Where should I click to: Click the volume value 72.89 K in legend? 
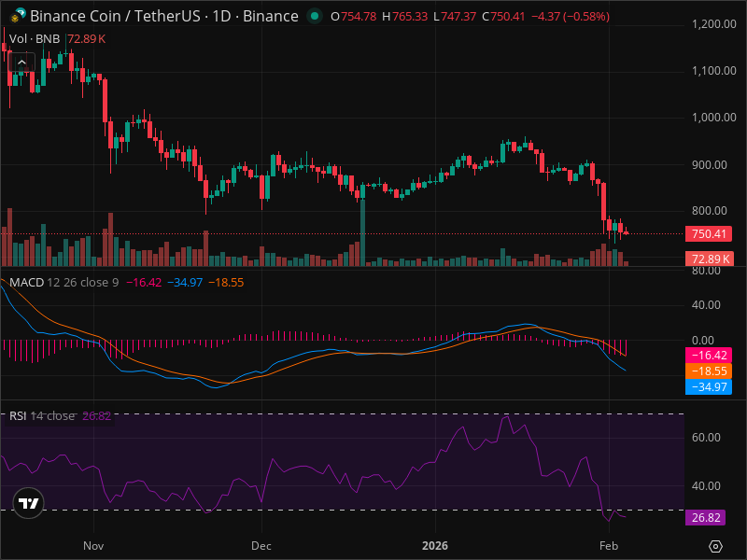pos(86,39)
